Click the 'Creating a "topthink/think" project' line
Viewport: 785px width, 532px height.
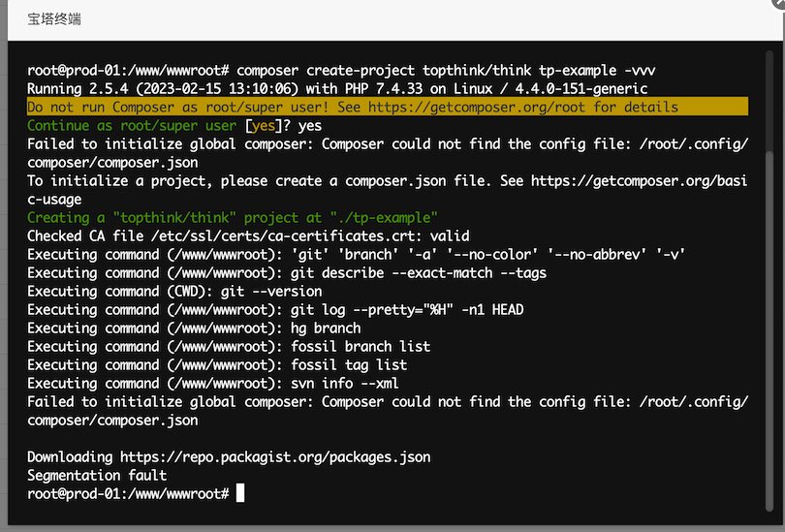click(233, 218)
